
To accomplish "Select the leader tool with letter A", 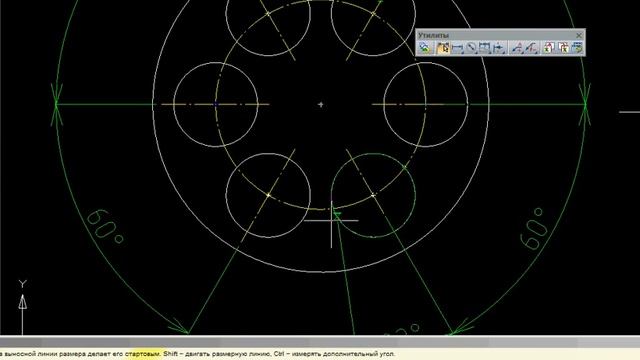I will pos(517,48).
